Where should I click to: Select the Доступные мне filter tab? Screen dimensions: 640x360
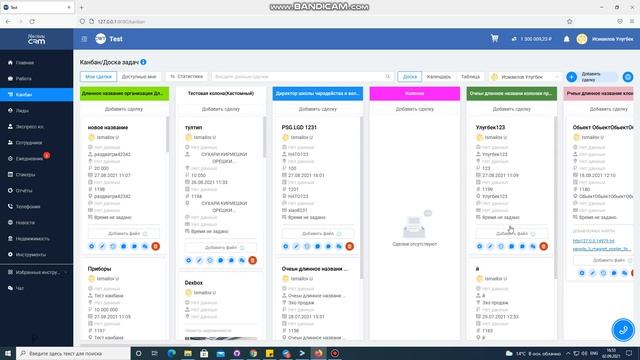coord(139,76)
